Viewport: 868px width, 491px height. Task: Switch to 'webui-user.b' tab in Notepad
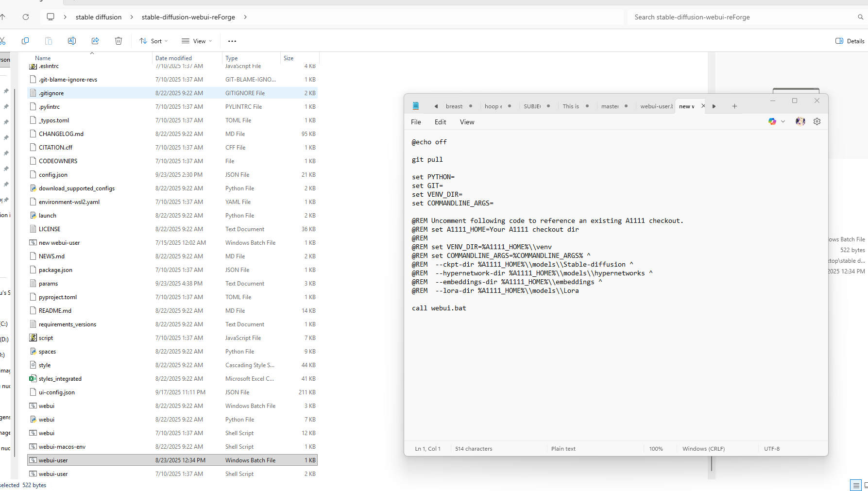click(x=656, y=106)
